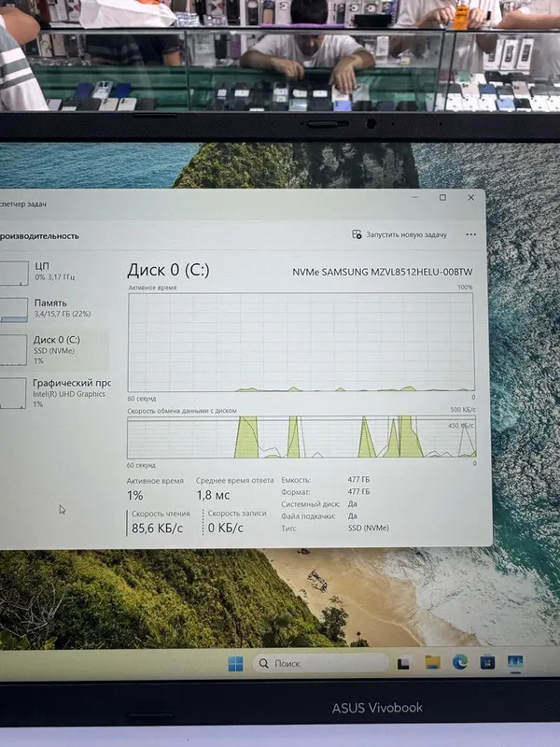Select the Диск 0 (C:) sidebar item
560x747 pixels.
[x=52, y=350]
